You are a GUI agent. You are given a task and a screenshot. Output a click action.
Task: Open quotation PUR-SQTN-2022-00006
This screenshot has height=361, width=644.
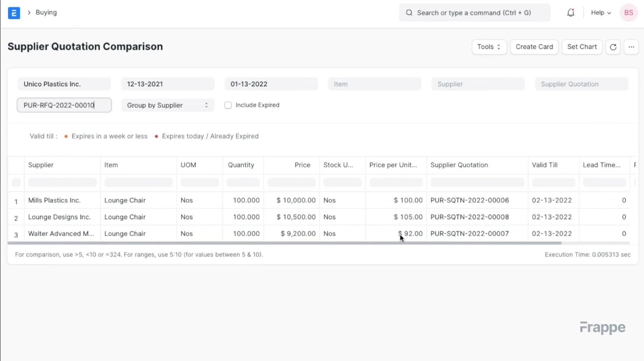coord(469,201)
